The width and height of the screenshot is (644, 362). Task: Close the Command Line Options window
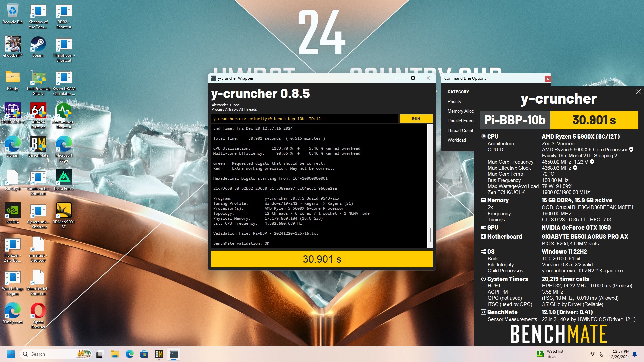(x=547, y=79)
